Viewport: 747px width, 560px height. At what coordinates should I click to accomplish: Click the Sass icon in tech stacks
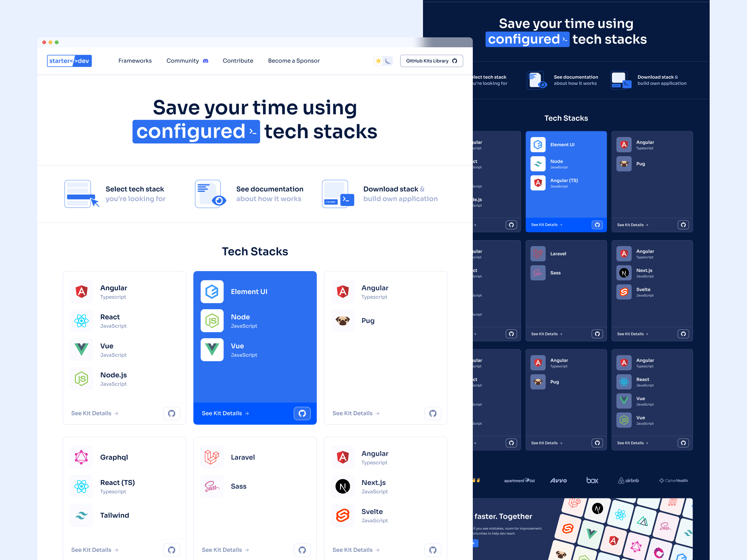[211, 486]
